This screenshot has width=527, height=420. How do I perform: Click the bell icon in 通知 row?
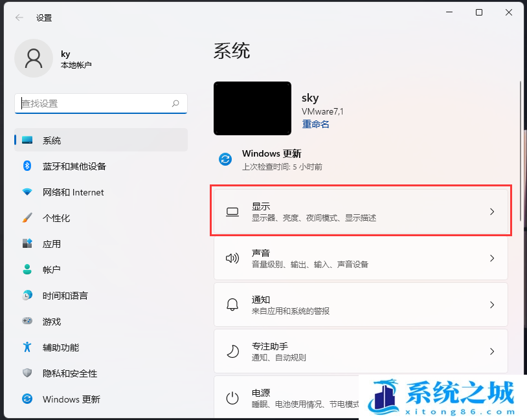[232, 305]
